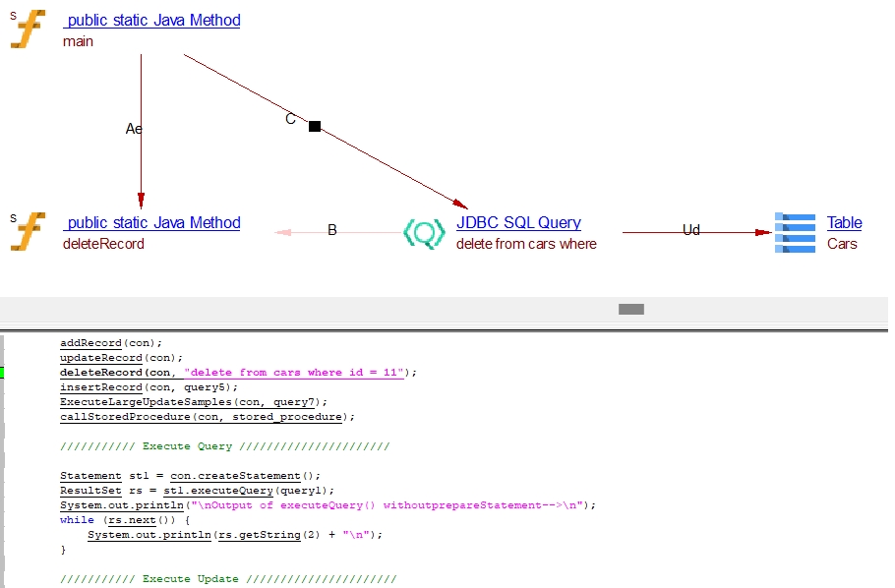Click the green marker in code gutter

click(2, 373)
